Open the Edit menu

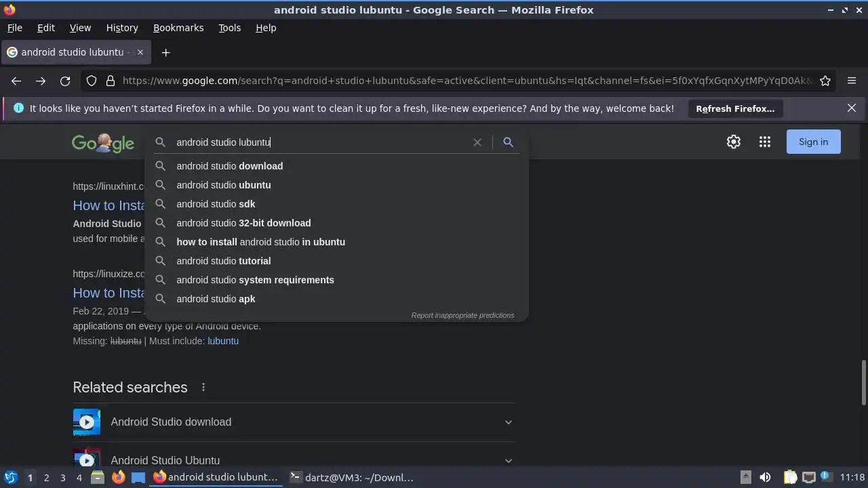pos(45,28)
